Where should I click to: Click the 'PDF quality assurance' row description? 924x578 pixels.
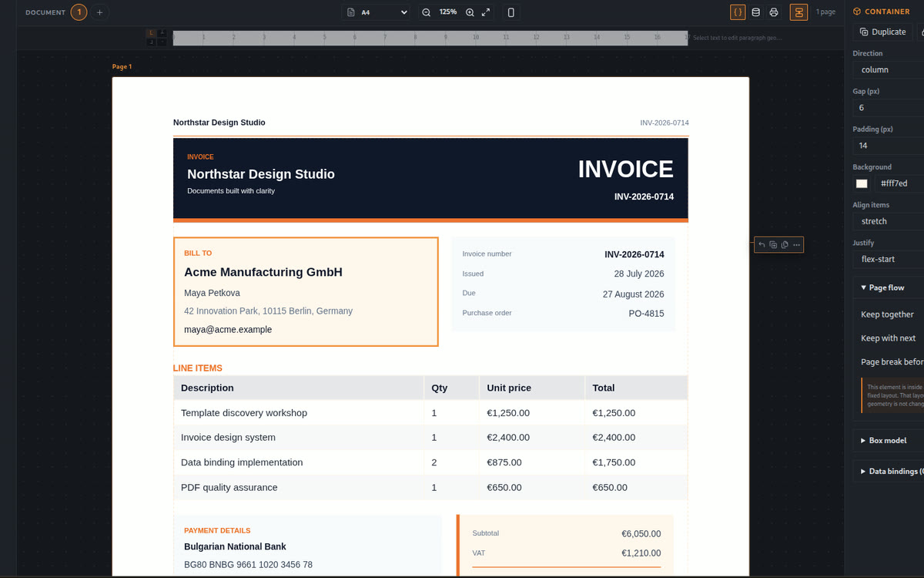click(229, 487)
